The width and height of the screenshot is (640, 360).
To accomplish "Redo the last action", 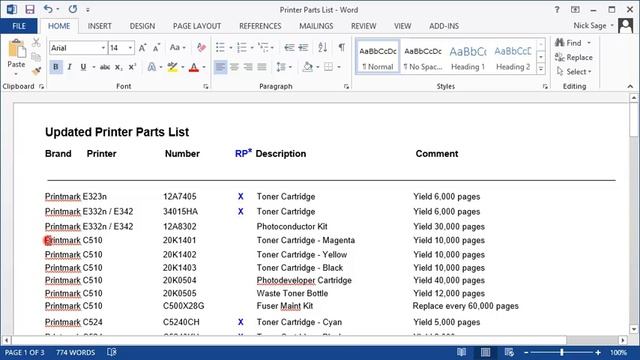I will pos(73,9).
